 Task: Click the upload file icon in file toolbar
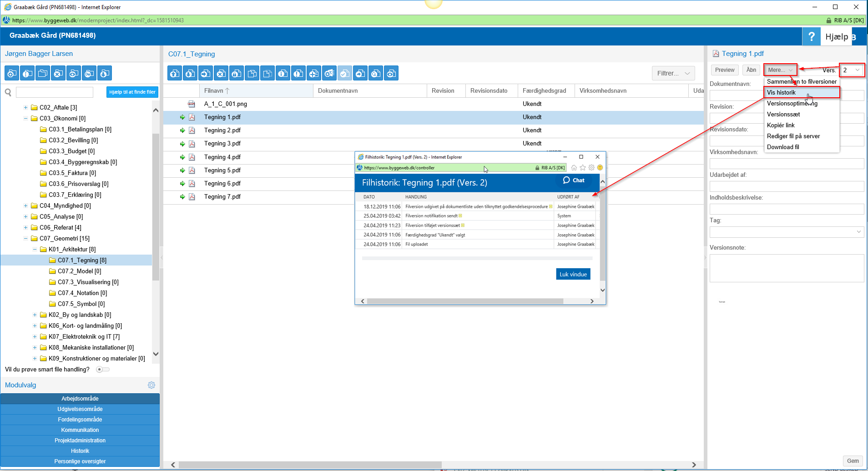pos(175,73)
